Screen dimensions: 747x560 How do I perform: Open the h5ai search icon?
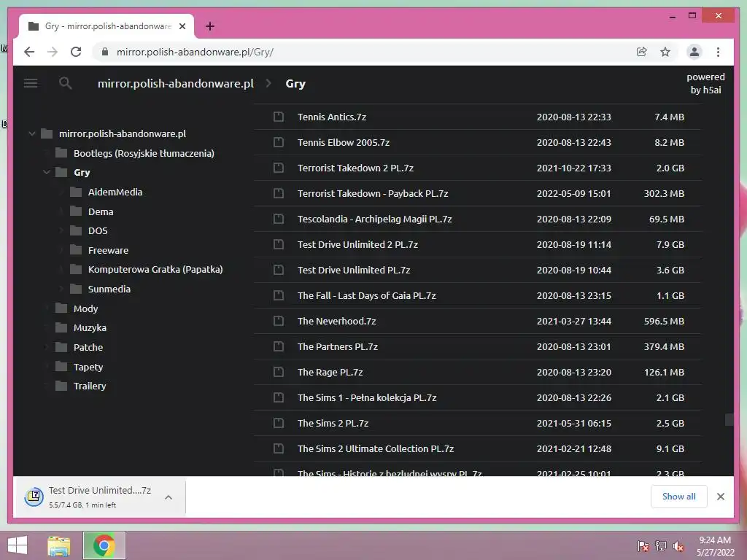[65, 83]
